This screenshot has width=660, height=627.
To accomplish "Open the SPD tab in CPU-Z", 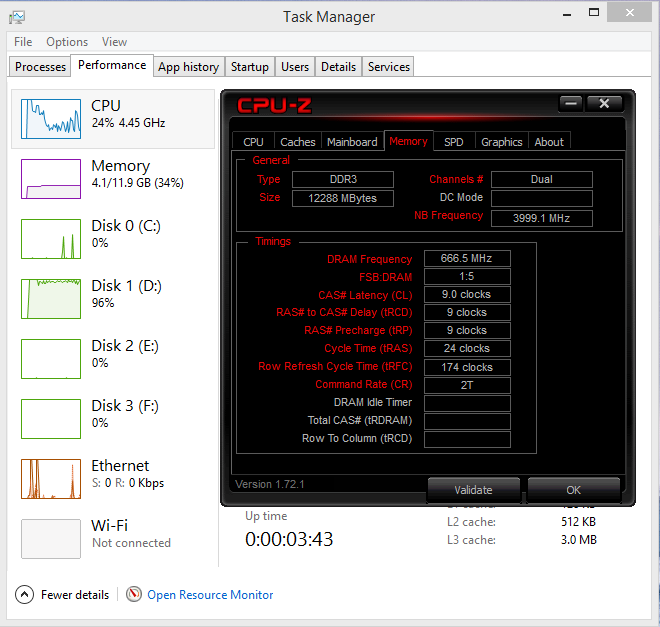I will pos(454,142).
